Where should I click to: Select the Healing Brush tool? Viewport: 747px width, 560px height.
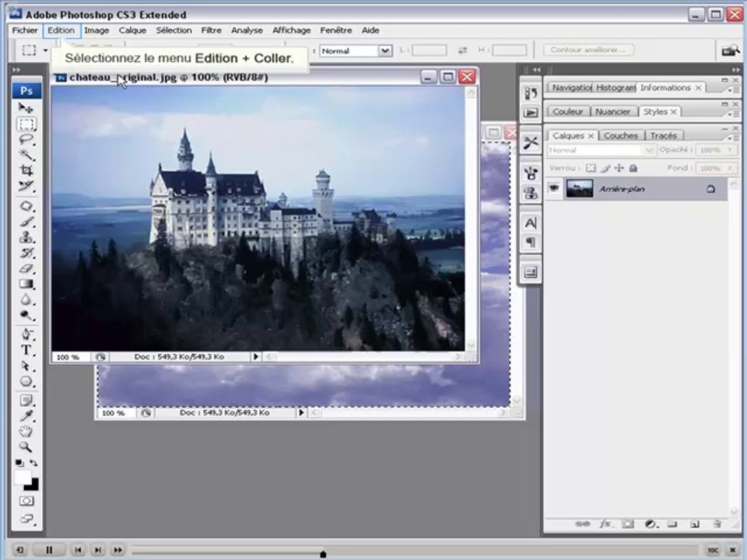[x=26, y=206]
